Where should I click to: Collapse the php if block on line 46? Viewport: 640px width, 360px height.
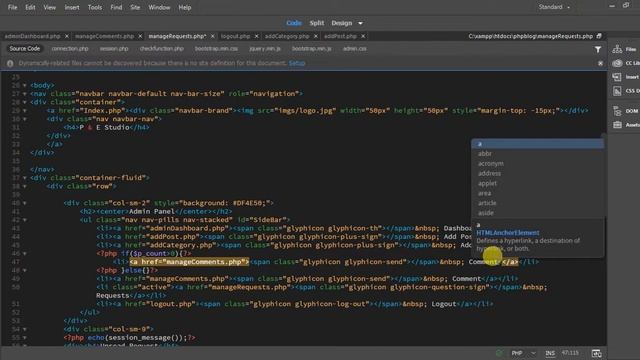(x=24, y=253)
